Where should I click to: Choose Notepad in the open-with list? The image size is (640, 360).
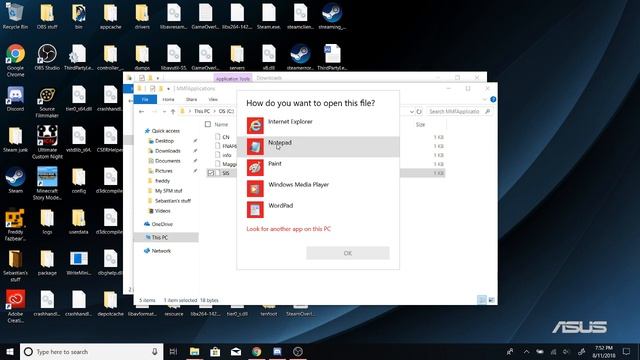point(318,147)
